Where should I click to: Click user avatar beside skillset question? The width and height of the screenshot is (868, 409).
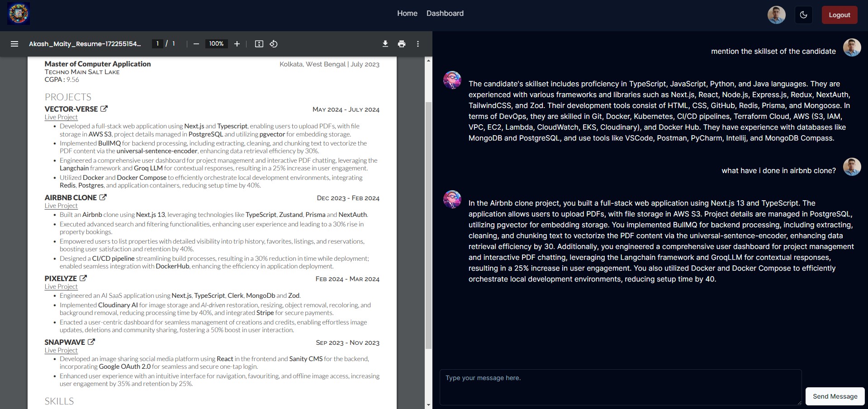(x=852, y=47)
